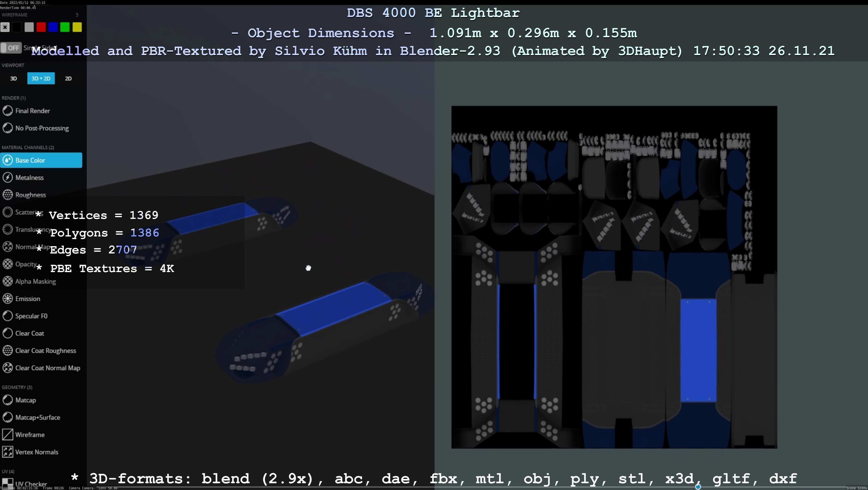Switch viewport to 3D only
Viewport: 868px width, 490px height.
[x=13, y=78]
